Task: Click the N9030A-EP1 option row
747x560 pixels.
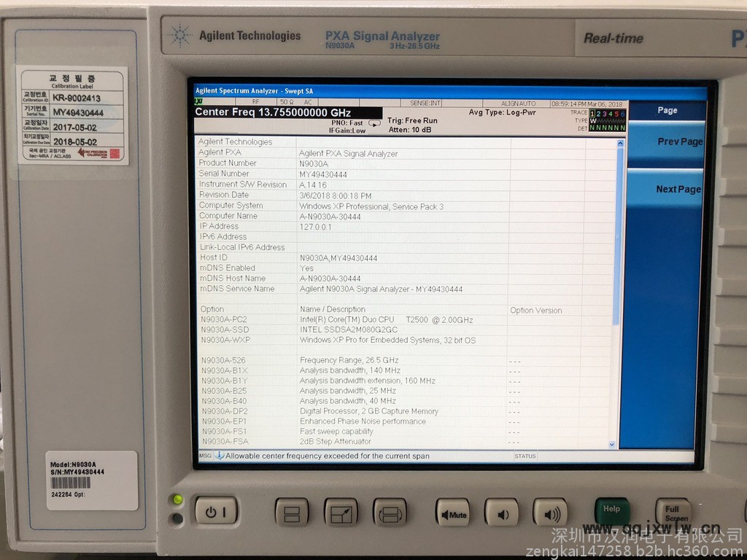Action: 405,421
